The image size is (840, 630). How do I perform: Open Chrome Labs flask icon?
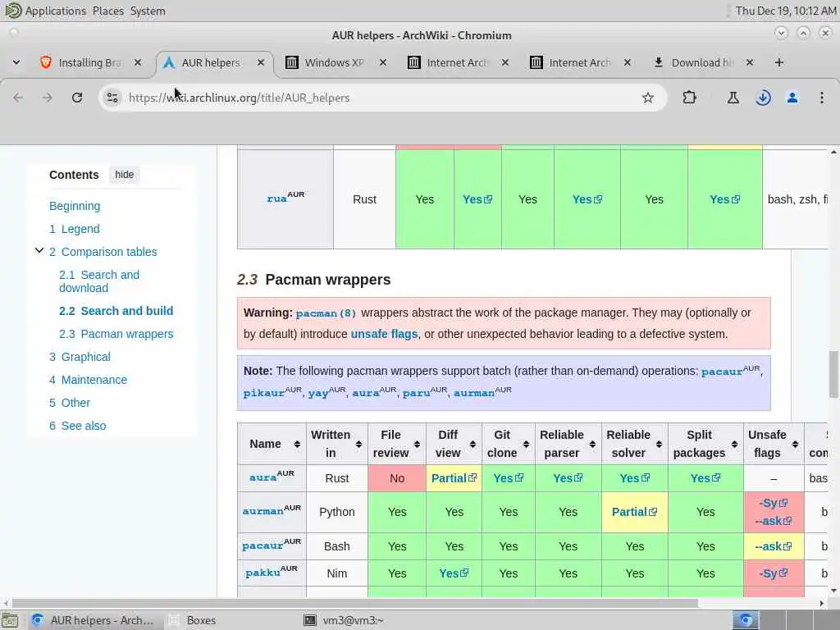[733, 98]
